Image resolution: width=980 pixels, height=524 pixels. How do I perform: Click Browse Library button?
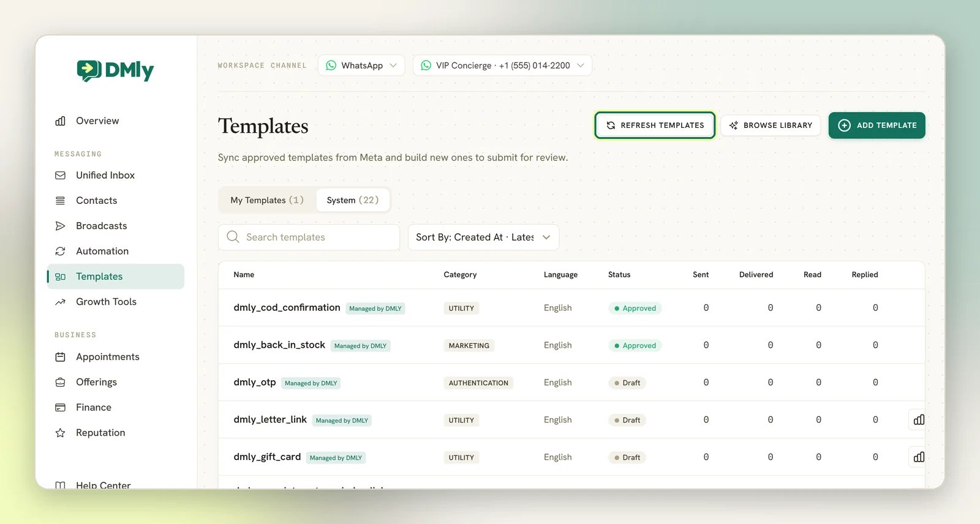771,125
